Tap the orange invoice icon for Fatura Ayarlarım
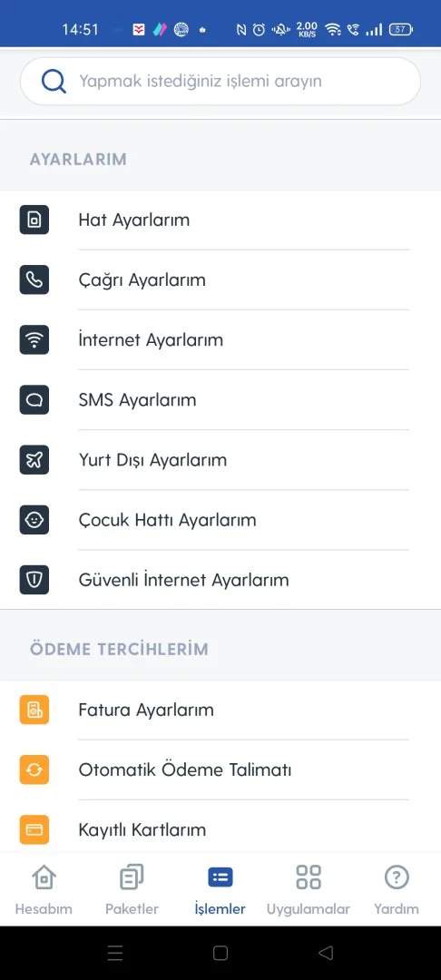The height and width of the screenshot is (980, 441). pos(34,710)
